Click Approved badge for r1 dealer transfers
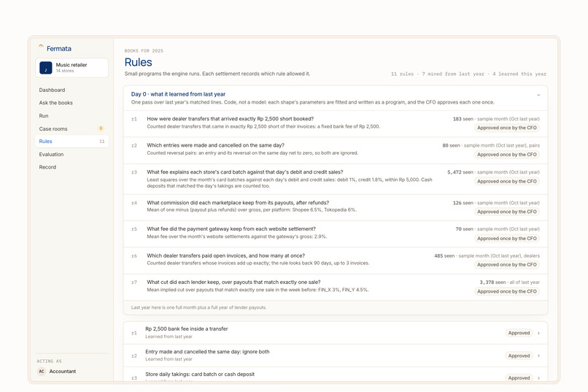Screen dimensions: 588x392 coord(506,128)
